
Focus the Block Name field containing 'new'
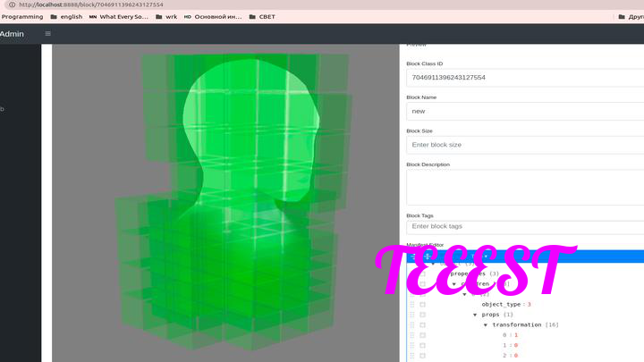[525, 111]
